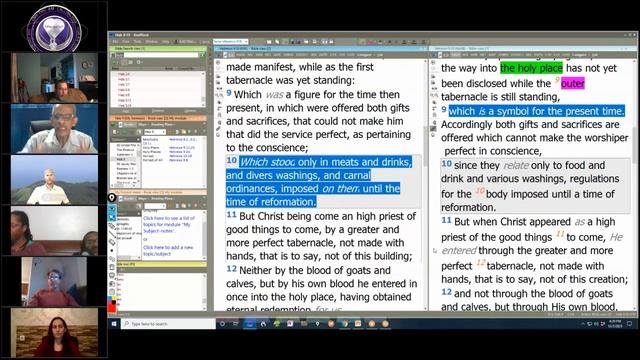Click the selected text 'time of reformation.'
Screen dimensions: 640x360
[271, 202]
